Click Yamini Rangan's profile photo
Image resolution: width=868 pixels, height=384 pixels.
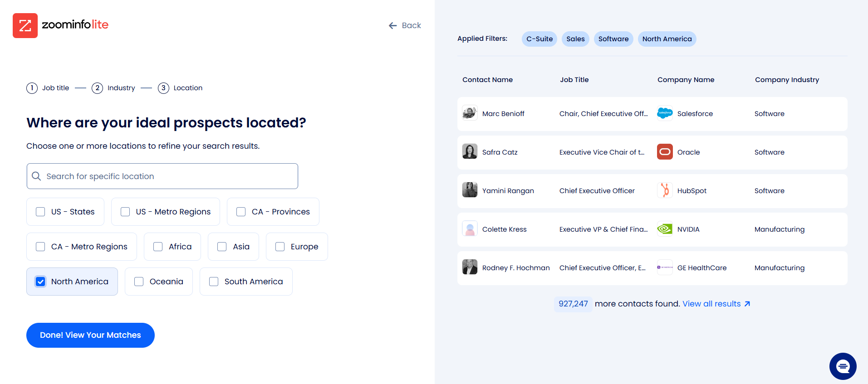(470, 190)
